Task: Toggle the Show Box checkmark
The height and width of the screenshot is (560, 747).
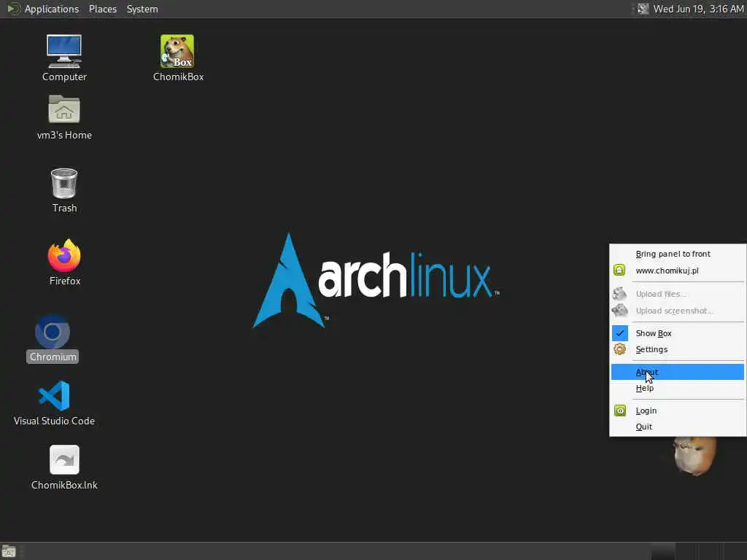Action: pyautogui.click(x=620, y=333)
